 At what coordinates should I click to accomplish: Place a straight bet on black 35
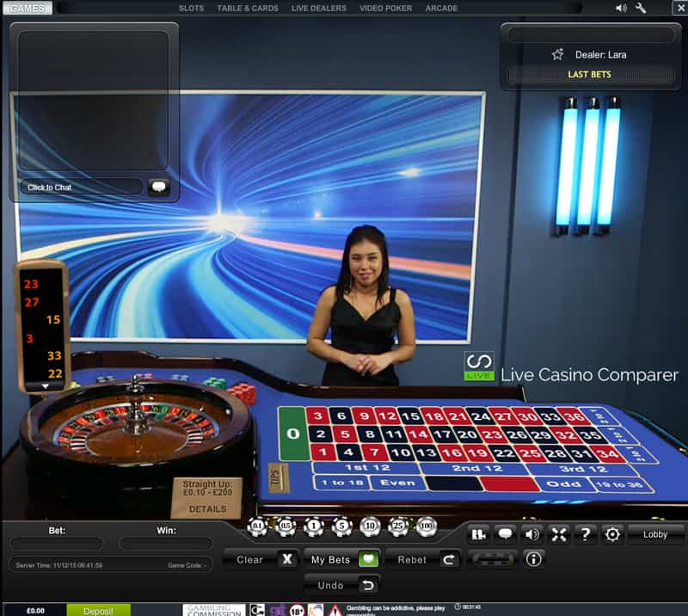point(591,435)
